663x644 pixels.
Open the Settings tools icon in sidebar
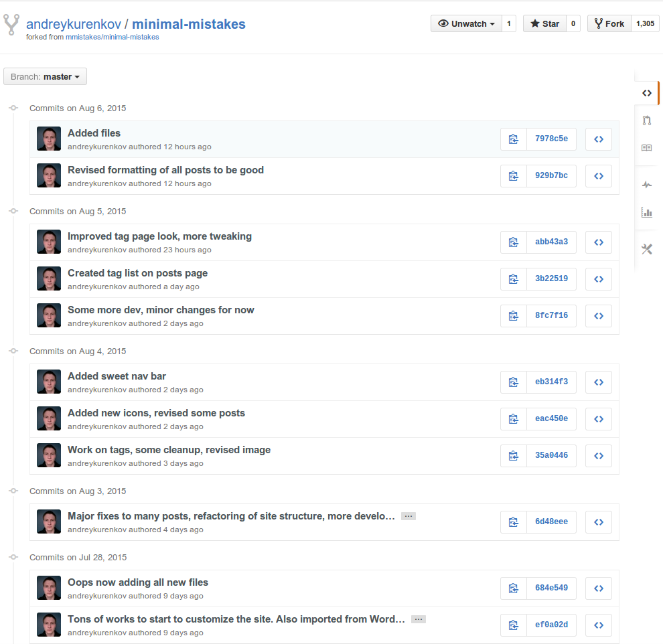(x=646, y=249)
